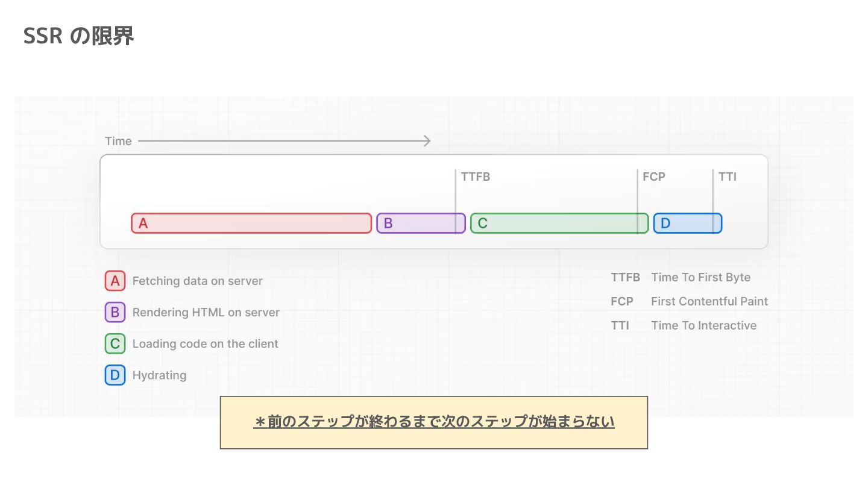This screenshot has width=868, height=488.
Task: Click the FCP timeline marker label
Action: coord(654,177)
